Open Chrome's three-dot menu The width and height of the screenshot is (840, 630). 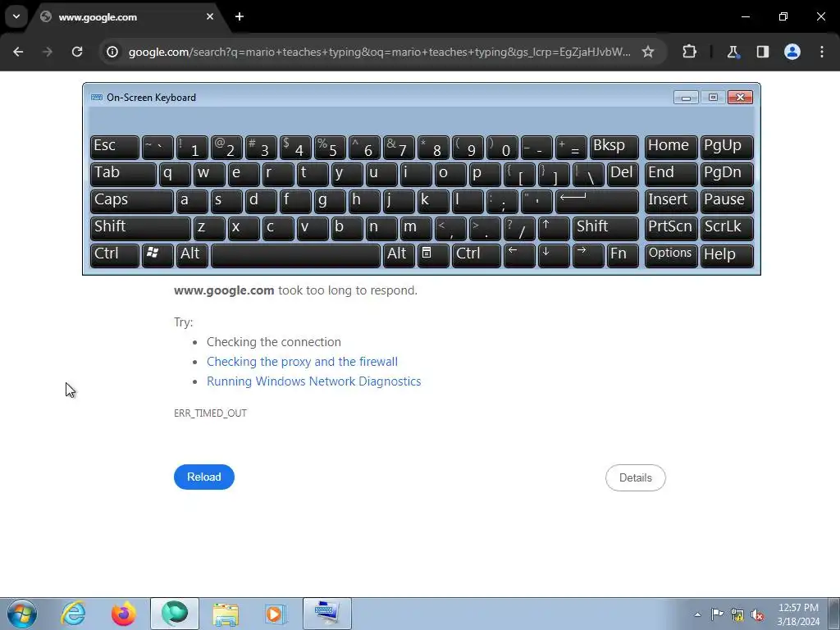point(822,52)
